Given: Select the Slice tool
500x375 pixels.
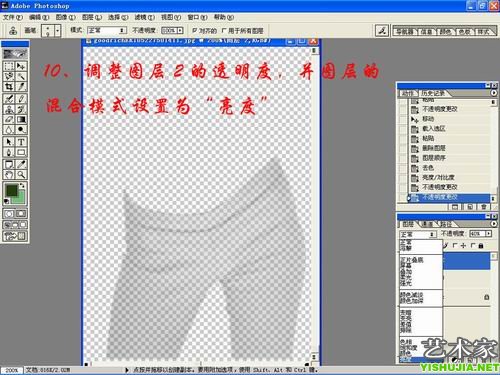Looking at the screenshot, I should tap(21, 87).
